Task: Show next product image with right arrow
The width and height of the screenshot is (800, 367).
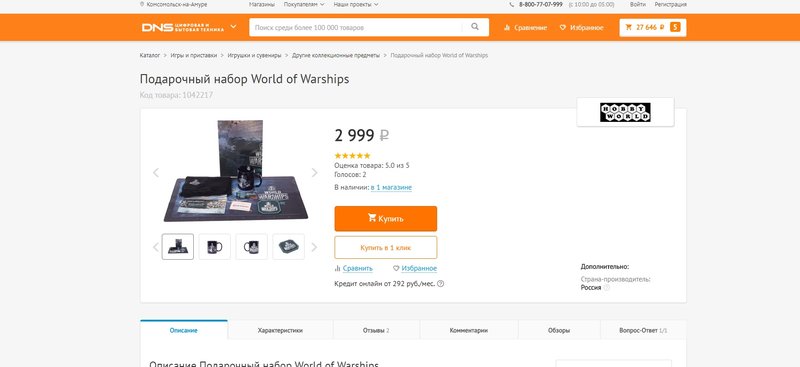Action: coord(314,173)
